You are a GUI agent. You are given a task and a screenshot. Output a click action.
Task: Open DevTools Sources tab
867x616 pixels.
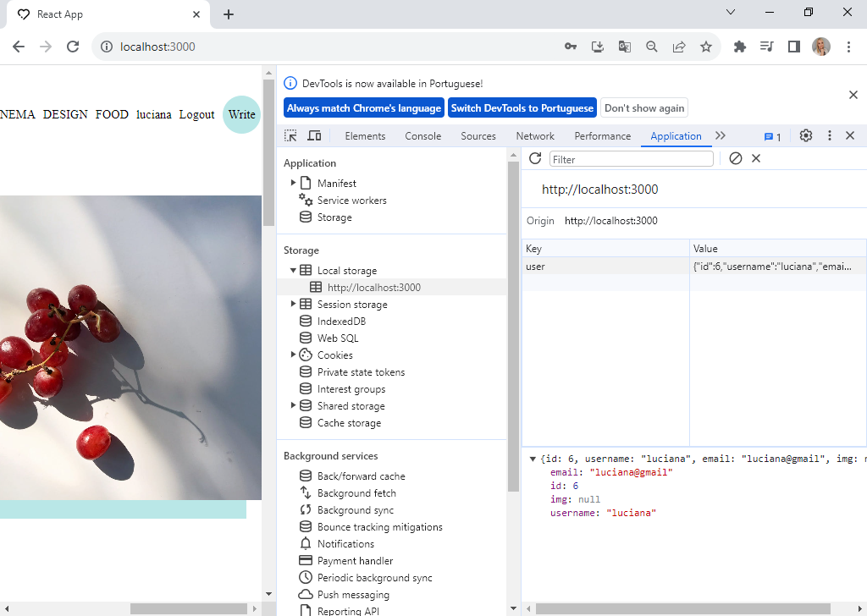pyautogui.click(x=478, y=136)
